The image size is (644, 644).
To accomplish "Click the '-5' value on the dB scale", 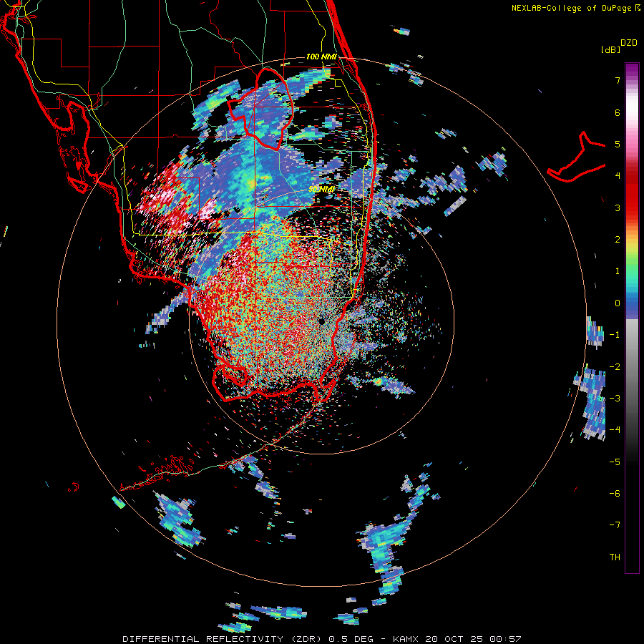I will pyautogui.click(x=615, y=462).
